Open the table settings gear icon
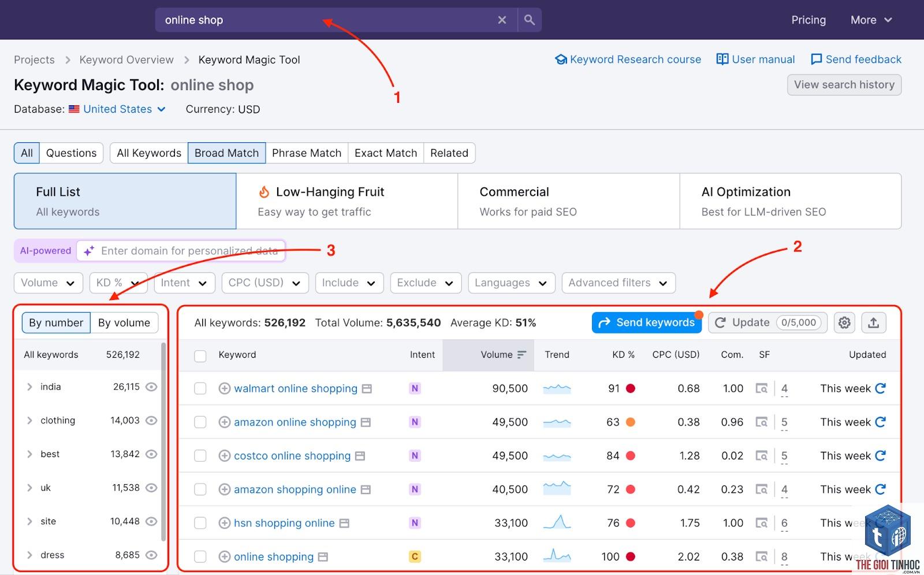The height and width of the screenshot is (575, 924). point(844,322)
